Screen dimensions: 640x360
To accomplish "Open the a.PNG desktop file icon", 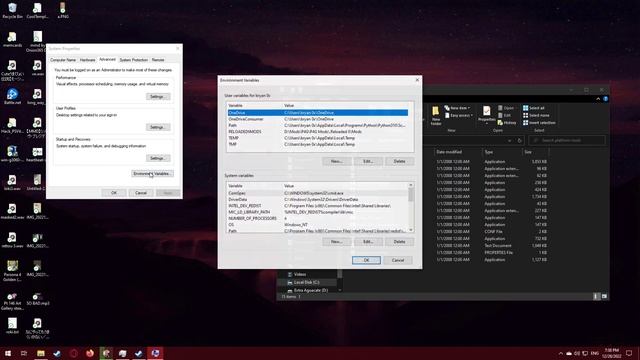I will pos(62,10).
